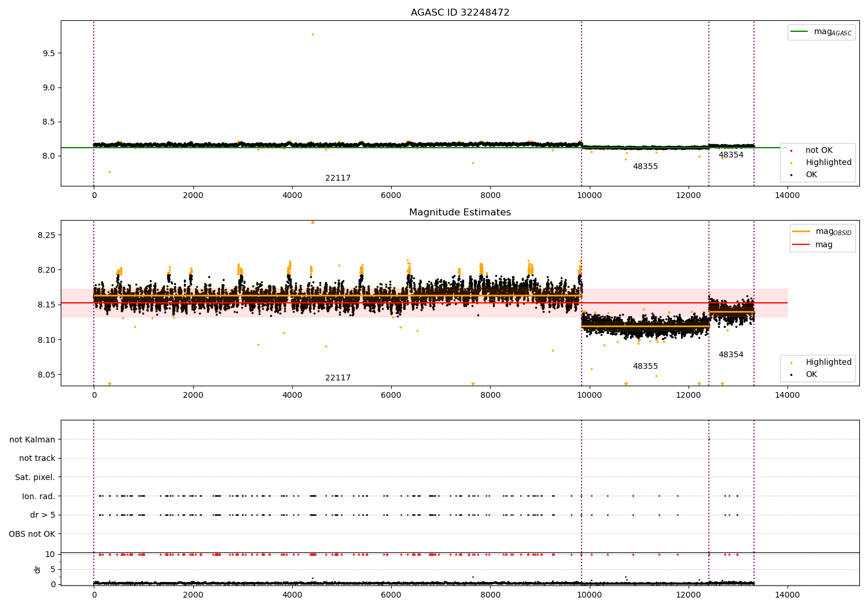Click the 2000 x-tick under the bottom plot
This screenshot has width=868, height=608.
click(x=193, y=595)
